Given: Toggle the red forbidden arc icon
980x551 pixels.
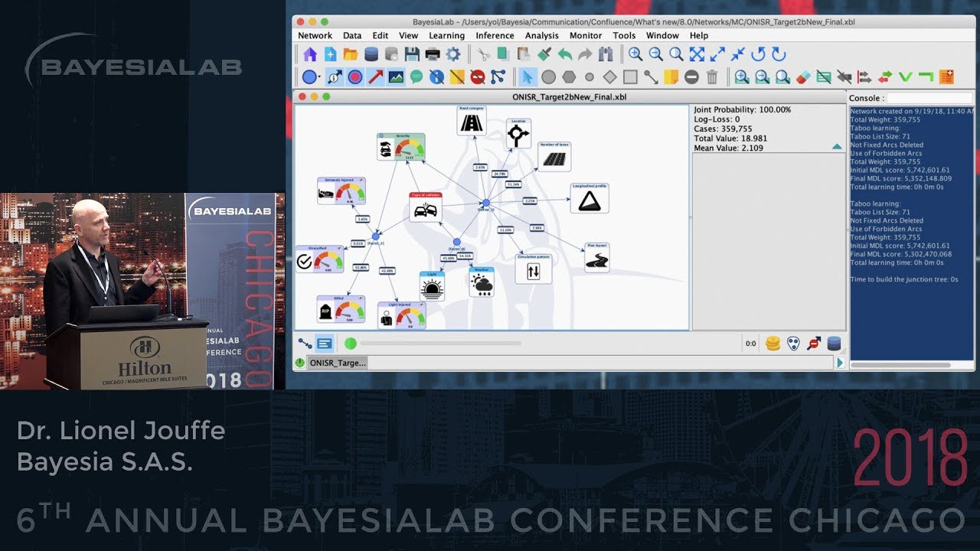Looking at the screenshot, I should click(x=478, y=77).
